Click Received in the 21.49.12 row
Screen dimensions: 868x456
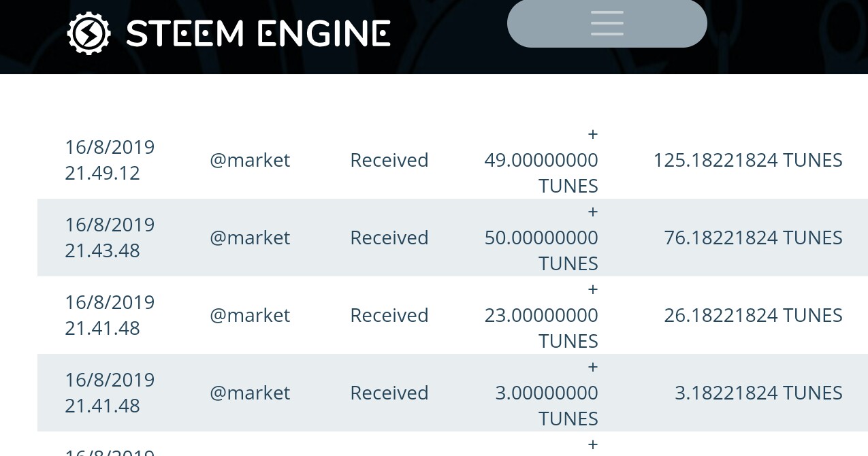click(389, 160)
